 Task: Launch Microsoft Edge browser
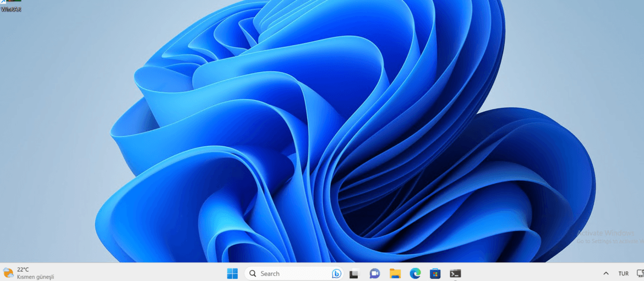[415, 273]
